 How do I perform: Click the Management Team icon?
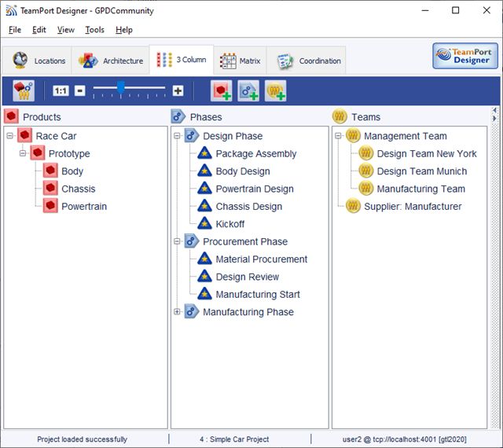[x=353, y=135]
